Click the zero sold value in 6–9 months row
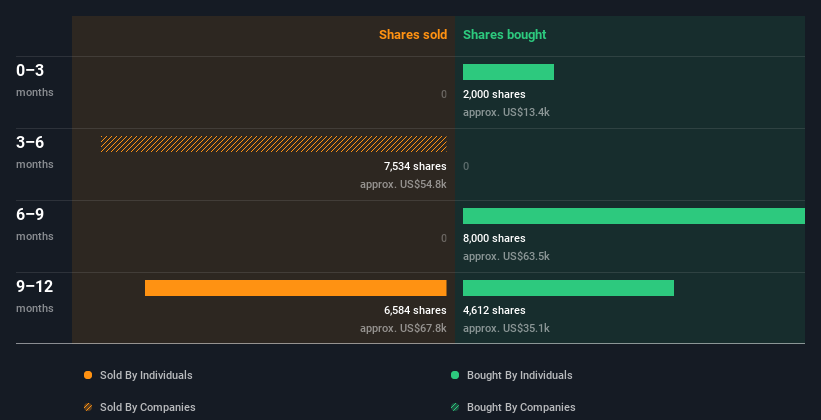Screen dimensions: 821x420 point(444,238)
